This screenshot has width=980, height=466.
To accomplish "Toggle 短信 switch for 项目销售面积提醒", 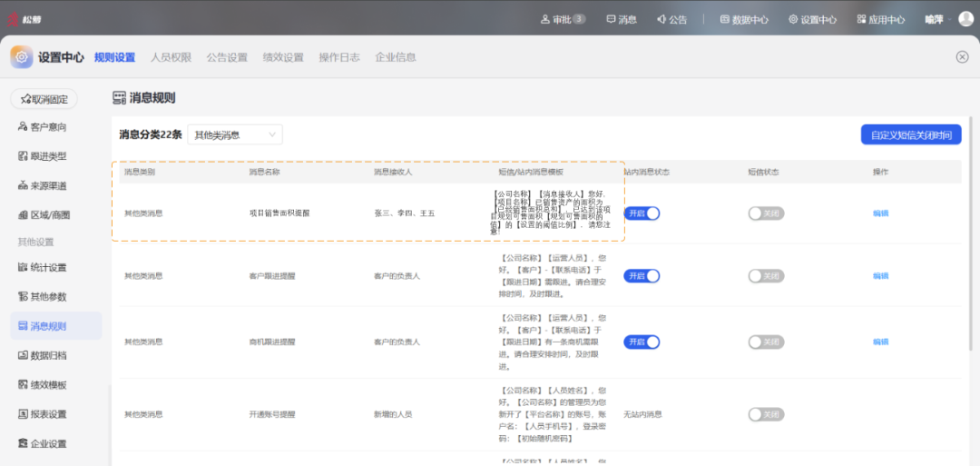I will click(x=766, y=213).
